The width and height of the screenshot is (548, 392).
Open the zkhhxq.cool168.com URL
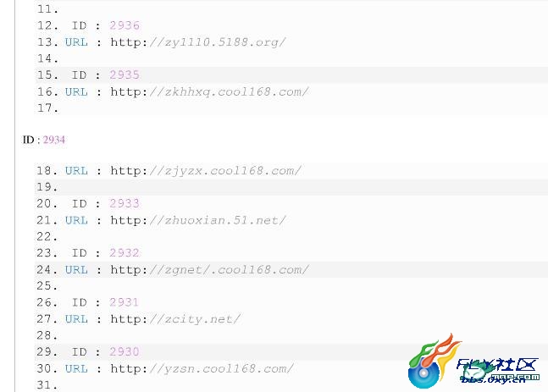tap(210, 92)
